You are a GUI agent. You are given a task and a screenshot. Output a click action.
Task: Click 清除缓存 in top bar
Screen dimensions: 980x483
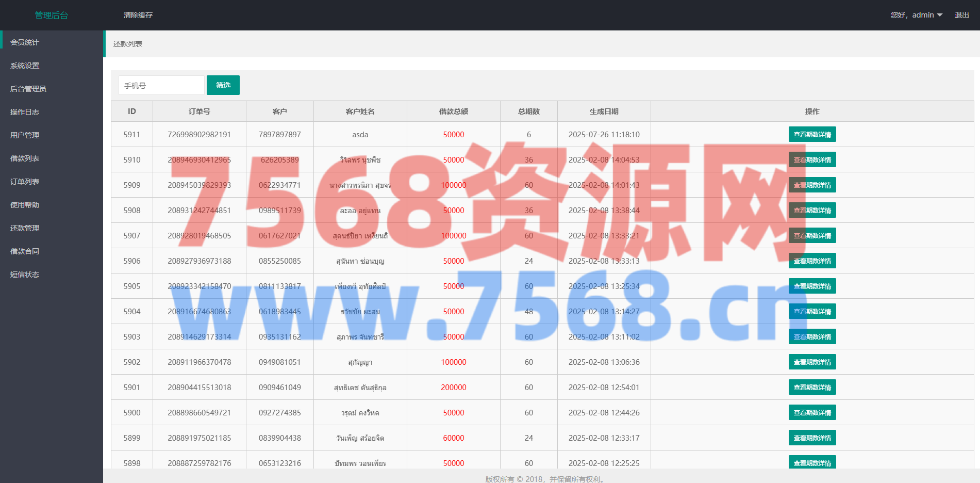[x=138, y=15]
